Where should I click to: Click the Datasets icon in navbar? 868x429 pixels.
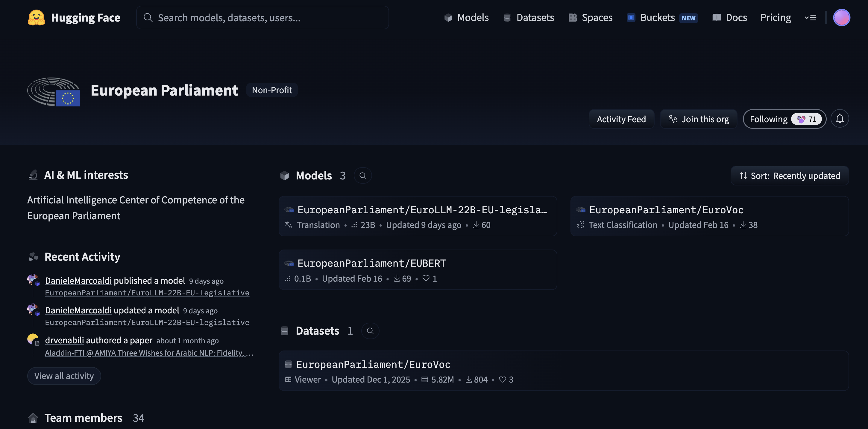(507, 18)
